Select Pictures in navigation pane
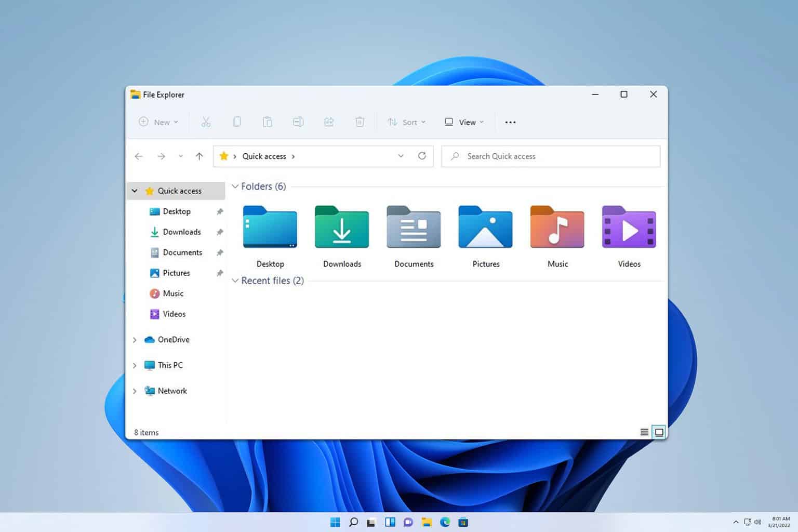Screen dimensions: 798x532 (176, 273)
